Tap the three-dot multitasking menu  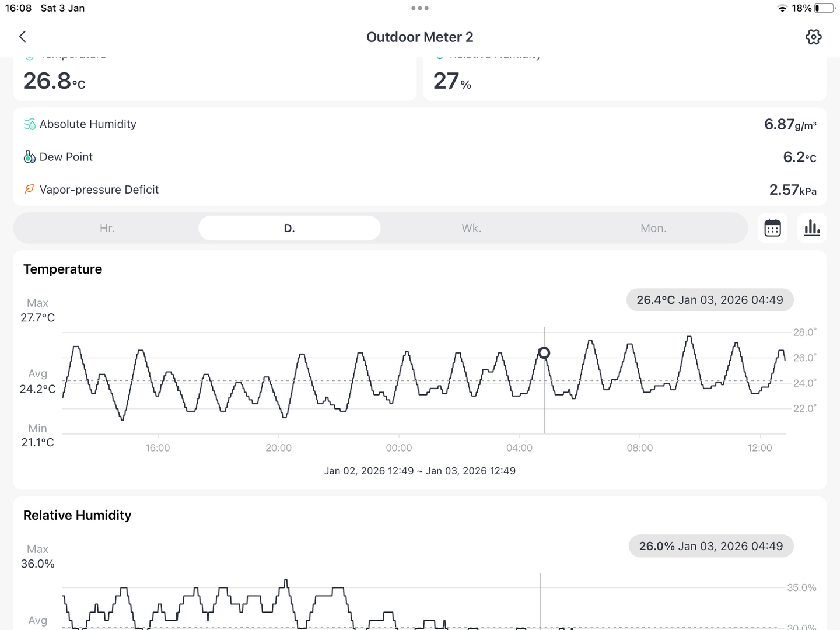click(420, 8)
